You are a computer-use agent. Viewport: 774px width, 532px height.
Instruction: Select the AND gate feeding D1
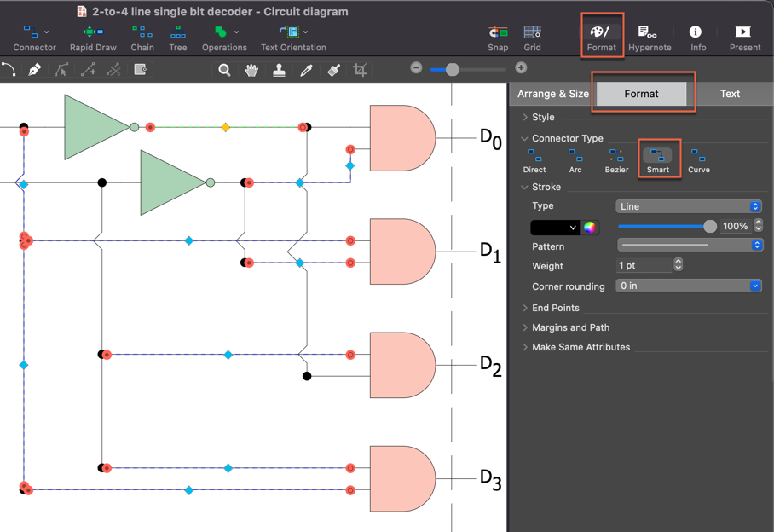(403, 252)
